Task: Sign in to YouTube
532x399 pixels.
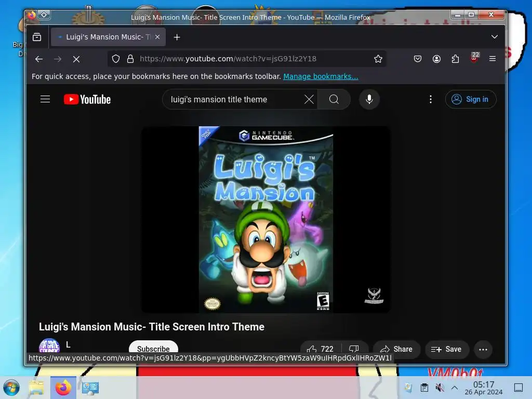Action: tap(471, 99)
